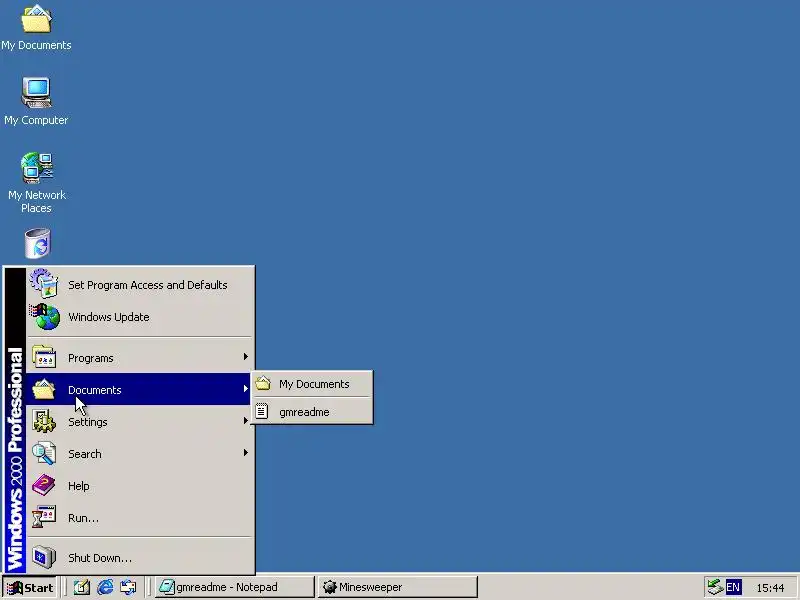The height and width of the screenshot is (600, 800).
Task: Click the Documents submenu arrow
Action: 245,389
